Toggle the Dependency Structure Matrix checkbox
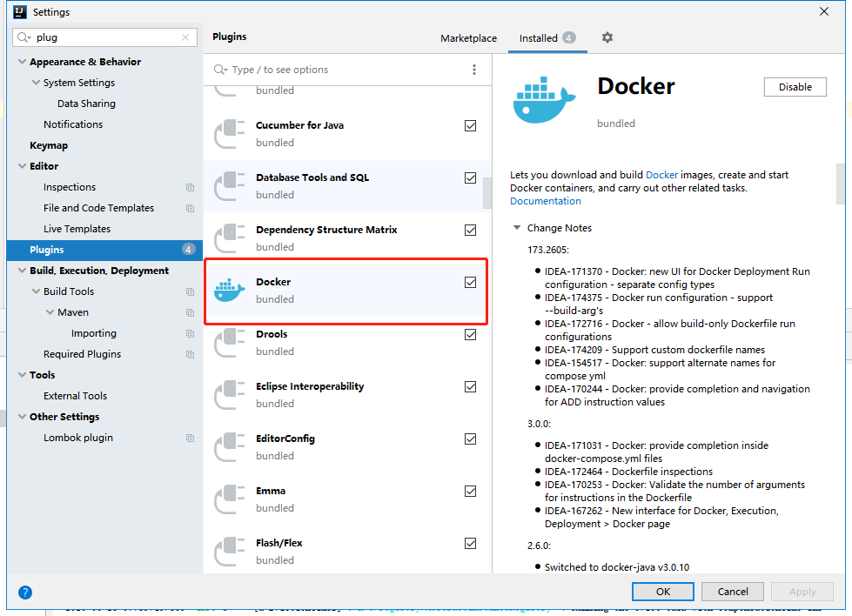The image size is (852, 616). (471, 230)
